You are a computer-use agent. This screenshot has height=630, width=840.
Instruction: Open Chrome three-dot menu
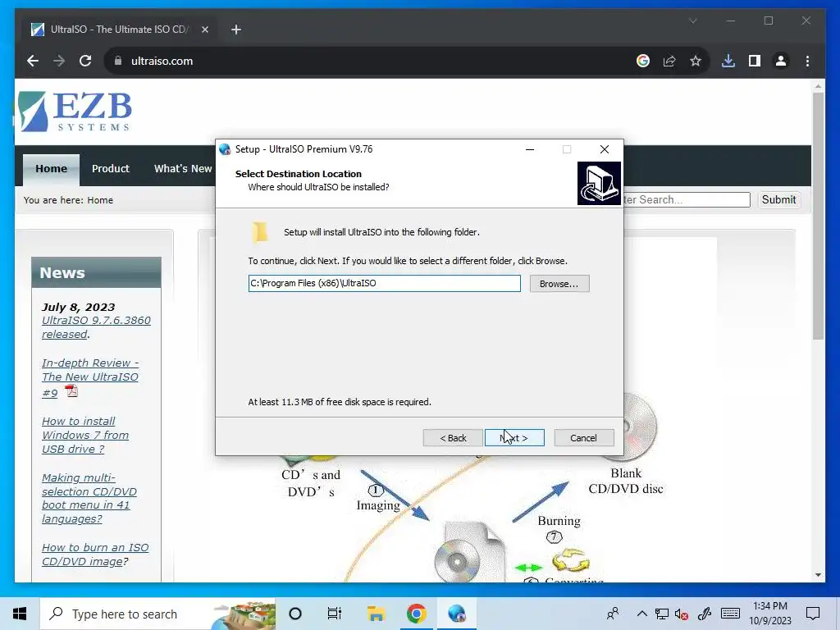pos(807,61)
